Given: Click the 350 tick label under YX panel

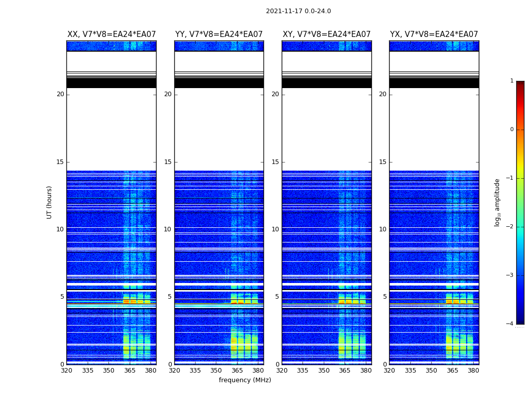Looking at the screenshot, I should 431,371.
